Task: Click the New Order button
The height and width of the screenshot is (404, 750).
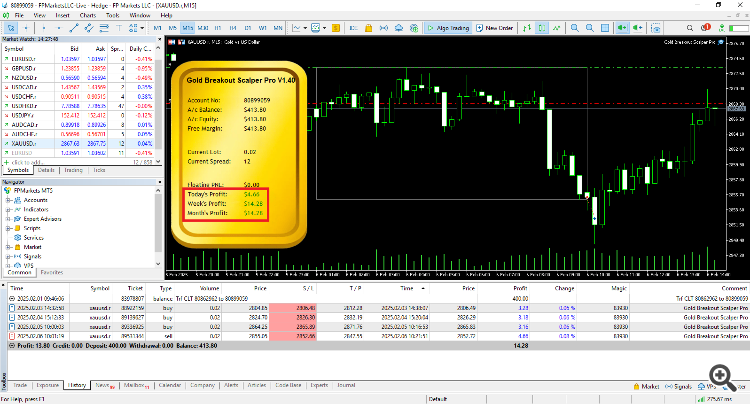Action: (495, 28)
